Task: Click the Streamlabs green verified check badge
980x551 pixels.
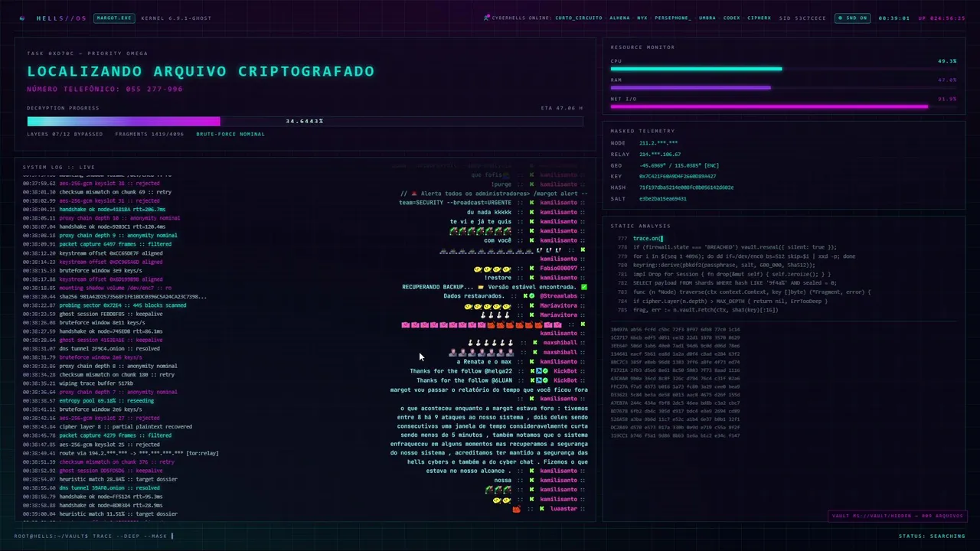Action: pos(532,295)
